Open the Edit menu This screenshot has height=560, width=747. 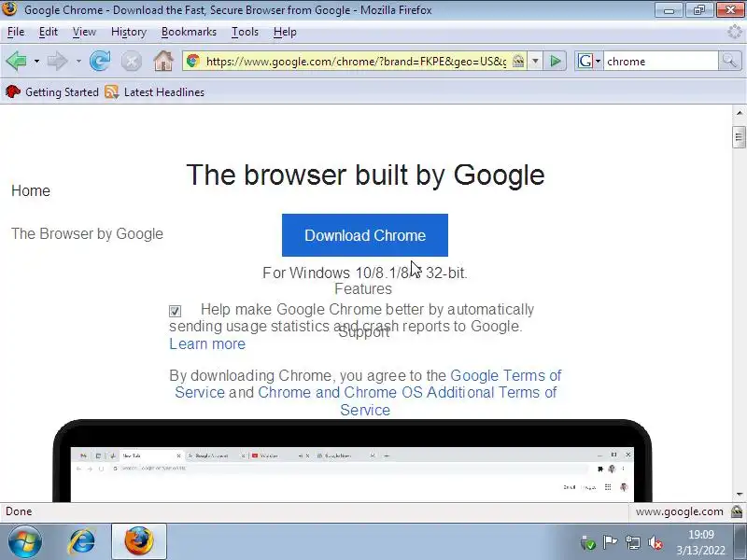click(49, 32)
